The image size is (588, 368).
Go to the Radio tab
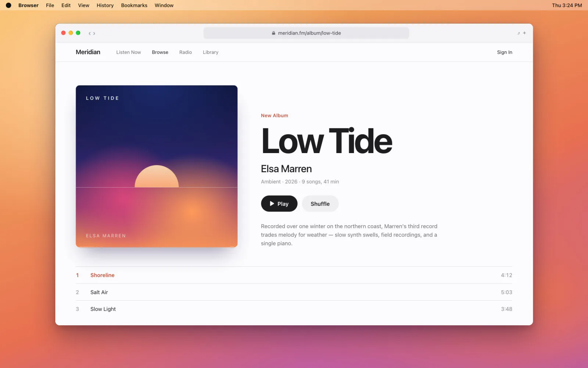[x=186, y=52]
